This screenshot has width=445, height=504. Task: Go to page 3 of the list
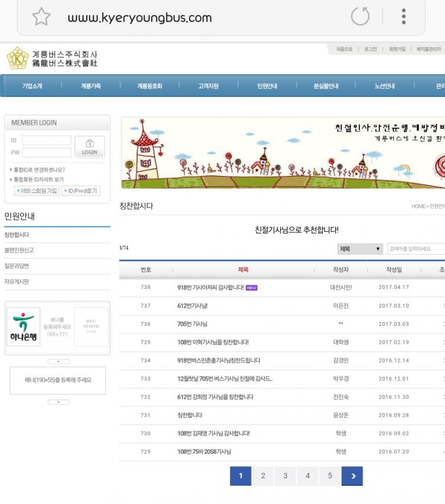pos(285,475)
